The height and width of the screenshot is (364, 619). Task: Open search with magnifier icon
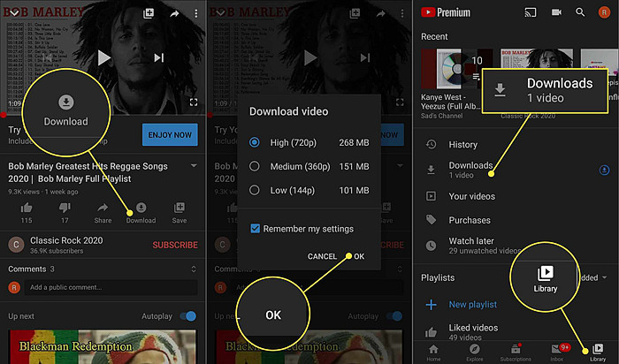click(580, 12)
